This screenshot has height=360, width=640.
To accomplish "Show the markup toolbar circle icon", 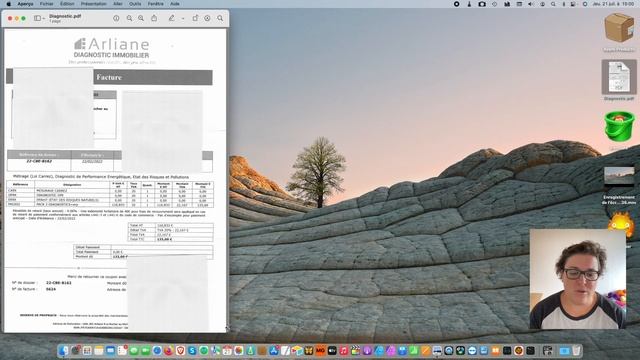I will click(x=207, y=18).
